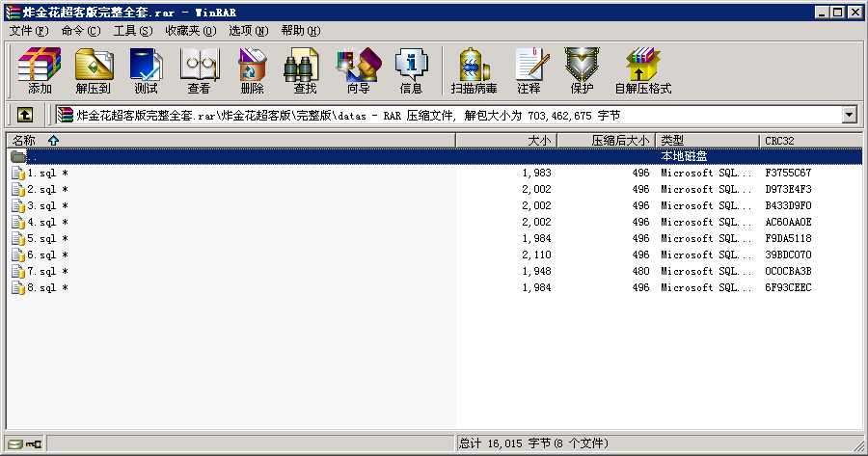The width and height of the screenshot is (868, 456).
Task: Click the archive icon in address bar
Action: (66, 115)
